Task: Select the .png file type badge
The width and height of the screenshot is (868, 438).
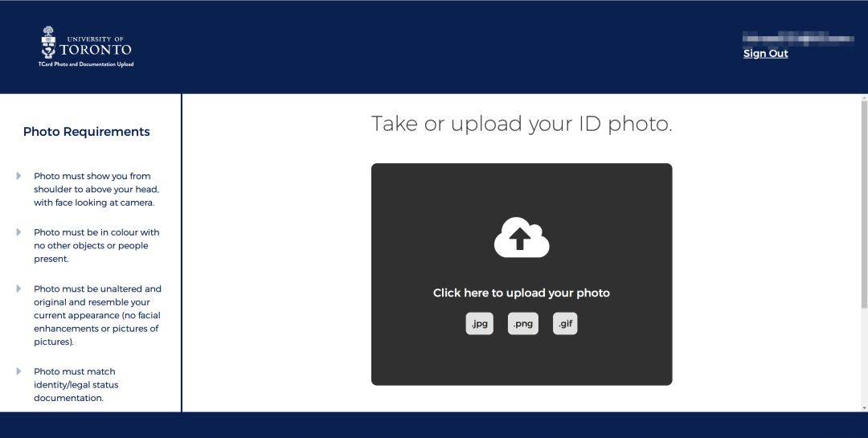Action: [523, 323]
